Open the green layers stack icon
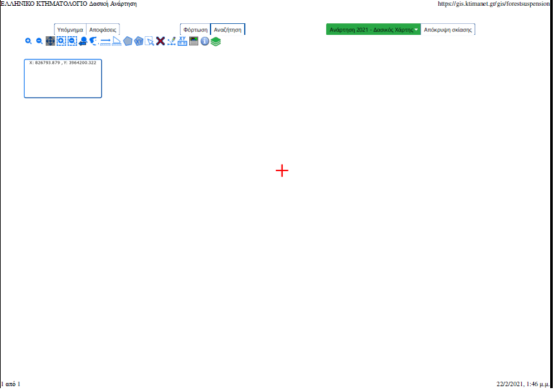The image size is (556, 392). [216, 41]
